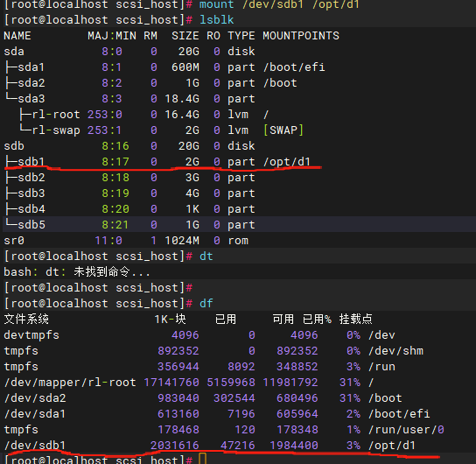Screen dimensions: 476x464
Task: Click the /run/user/0 mount point
Action: coord(406,430)
